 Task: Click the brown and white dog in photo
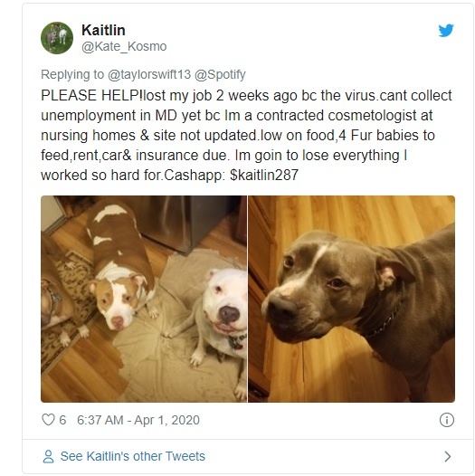121,267
